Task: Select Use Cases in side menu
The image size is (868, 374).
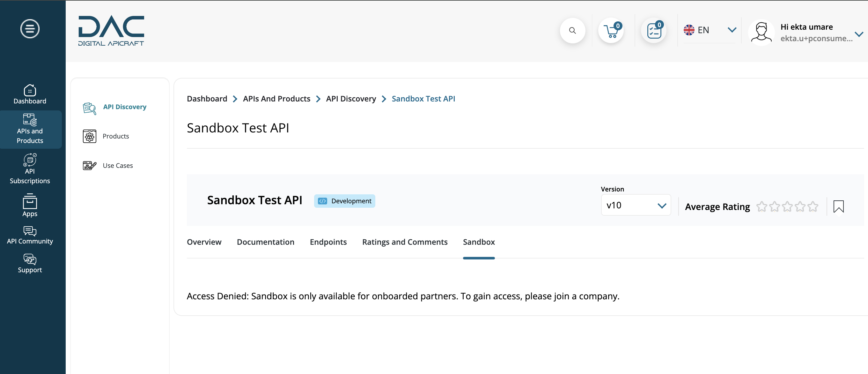Action: [x=118, y=166]
